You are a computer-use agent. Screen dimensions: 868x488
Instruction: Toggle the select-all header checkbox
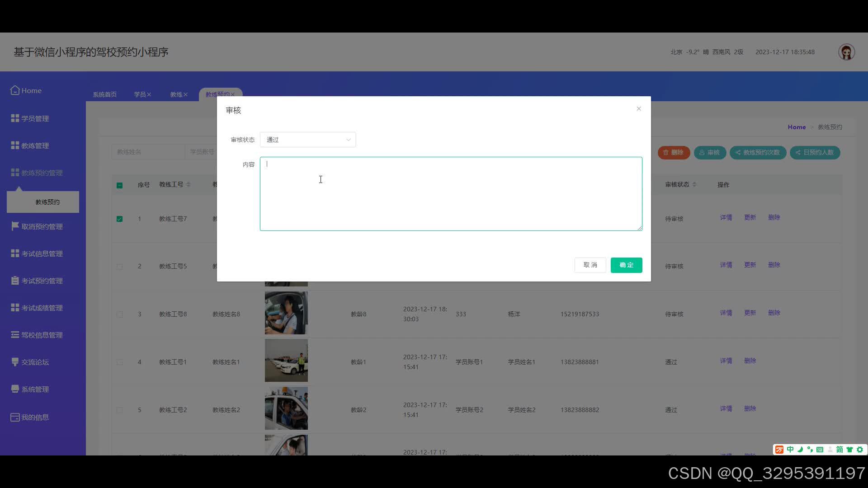tap(119, 185)
